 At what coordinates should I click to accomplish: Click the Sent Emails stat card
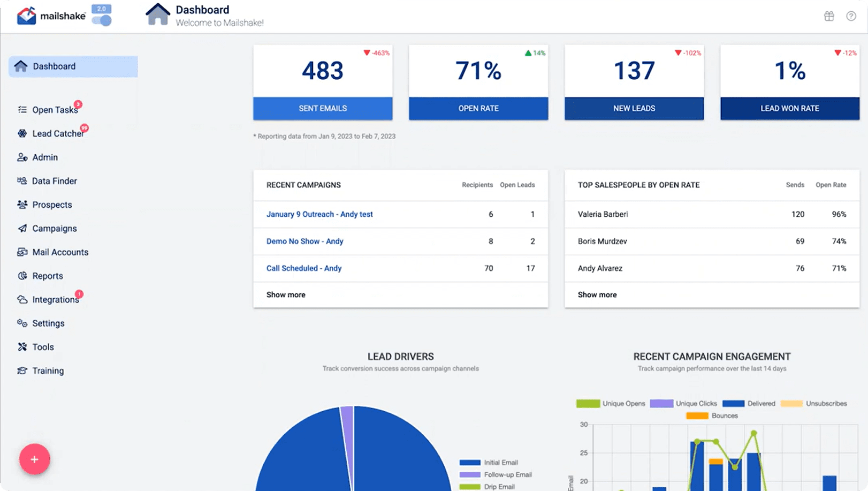[x=323, y=82]
